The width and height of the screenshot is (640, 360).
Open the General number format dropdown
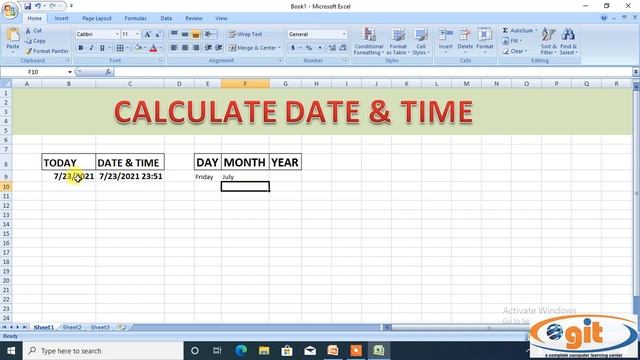(344, 34)
